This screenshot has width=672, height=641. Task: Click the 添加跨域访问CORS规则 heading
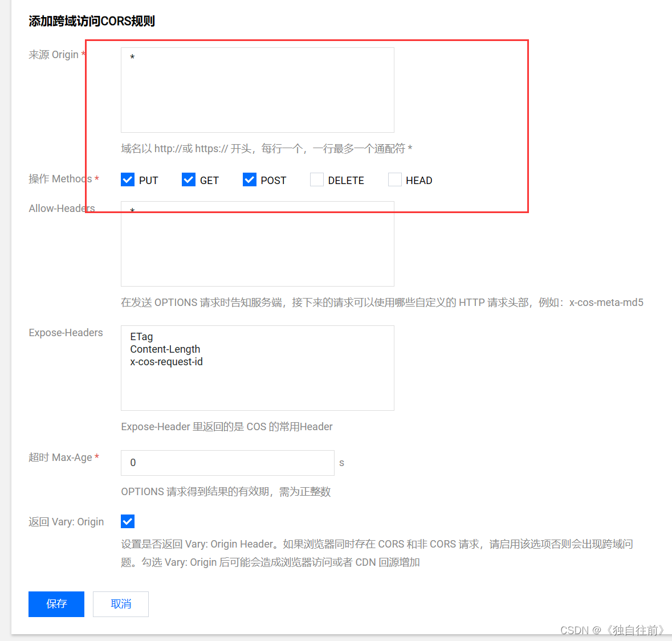(x=91, y=21)
